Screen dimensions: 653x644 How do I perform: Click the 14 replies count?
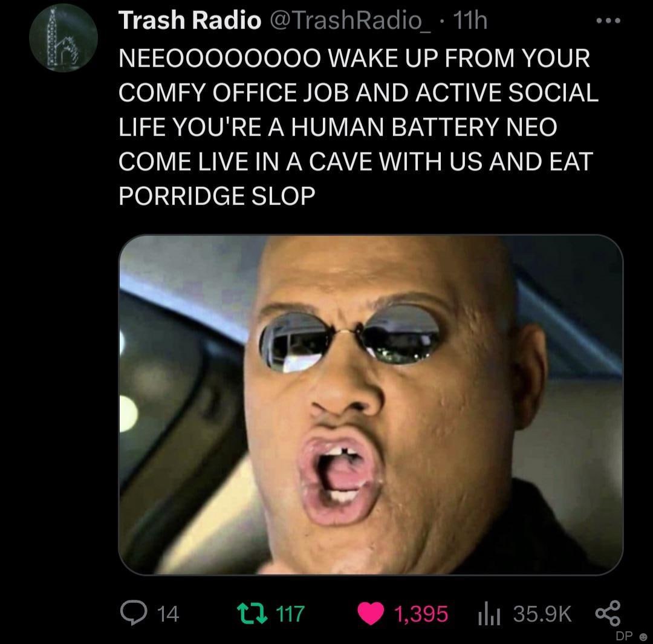168,614
